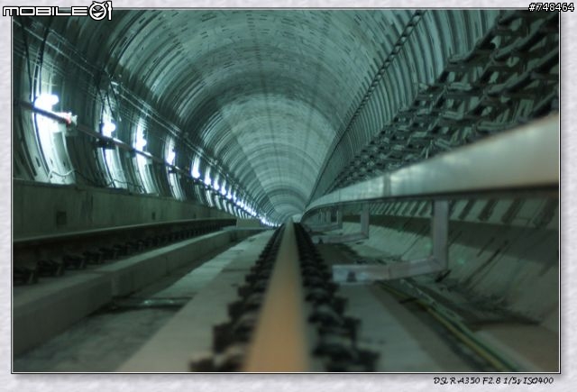Click the DSLR A350 F2.8 1/5s ISO400 caption
This screenshot has width=577, height=392.
493,381
